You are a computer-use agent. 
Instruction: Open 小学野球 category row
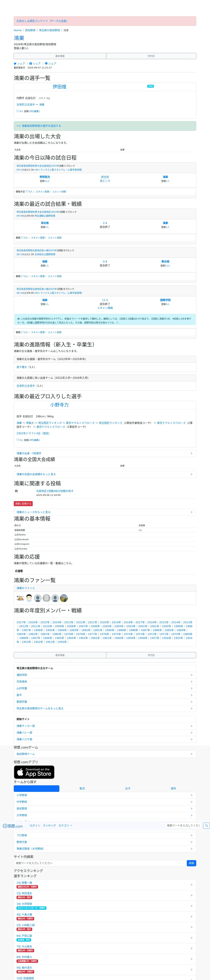coord(105,795)
